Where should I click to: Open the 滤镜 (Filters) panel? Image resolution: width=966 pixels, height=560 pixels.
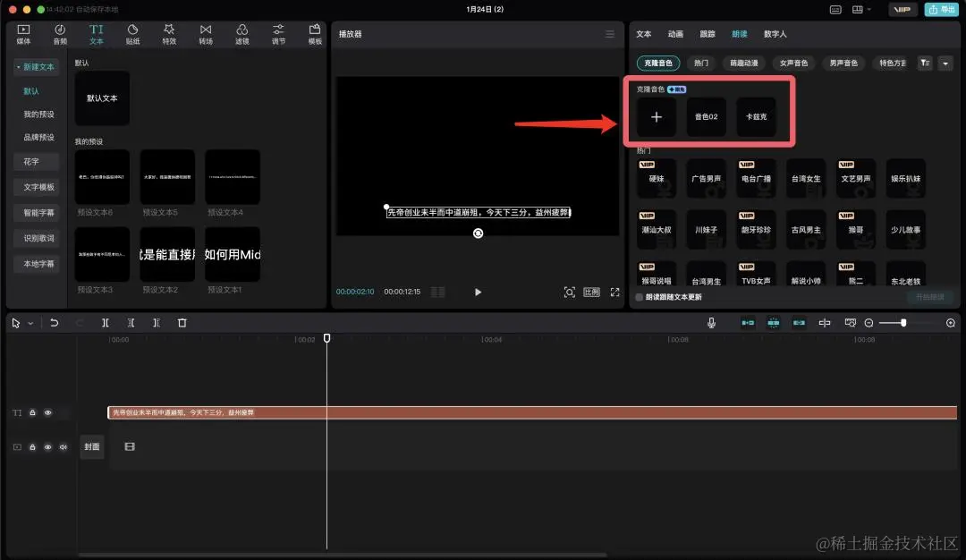pyautogui.click(x=242, y=35)
